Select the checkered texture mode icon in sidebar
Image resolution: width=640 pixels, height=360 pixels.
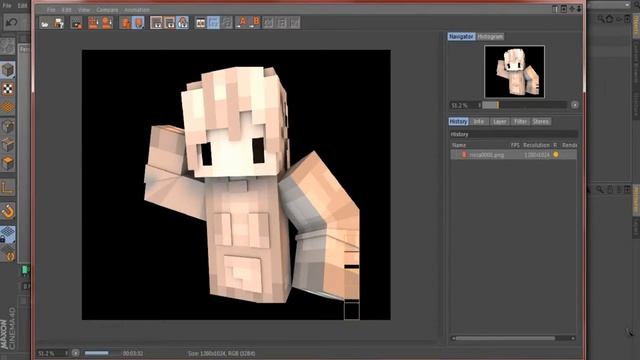pyautogui.click(x=8, y=89)
